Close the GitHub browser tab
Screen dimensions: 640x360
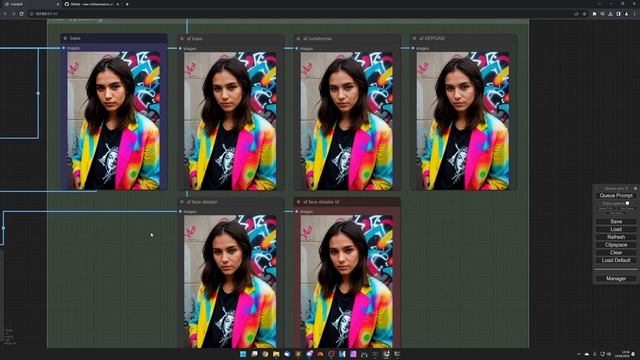(x=118, y=4)
